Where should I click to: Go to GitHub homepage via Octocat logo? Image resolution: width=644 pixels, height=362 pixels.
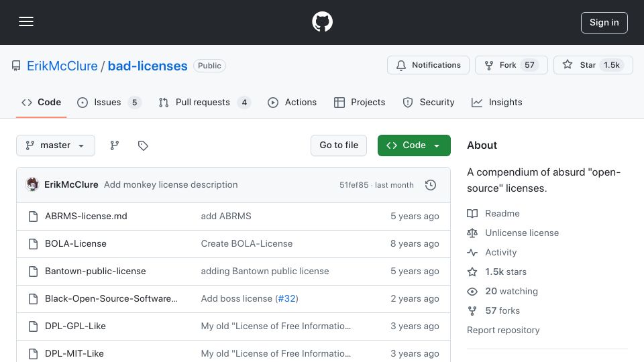(322, 21)
